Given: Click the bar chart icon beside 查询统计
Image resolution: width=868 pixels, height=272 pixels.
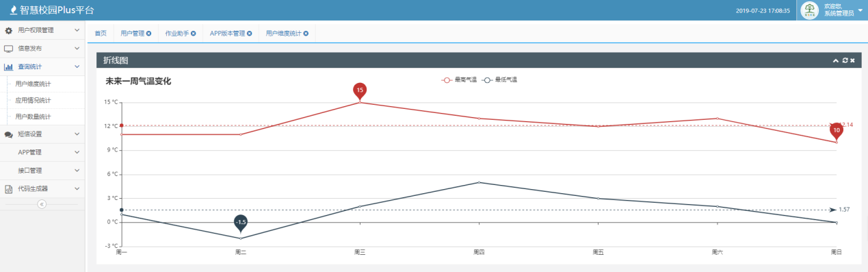Looking at the screenshot, I should tap(9, 67).
